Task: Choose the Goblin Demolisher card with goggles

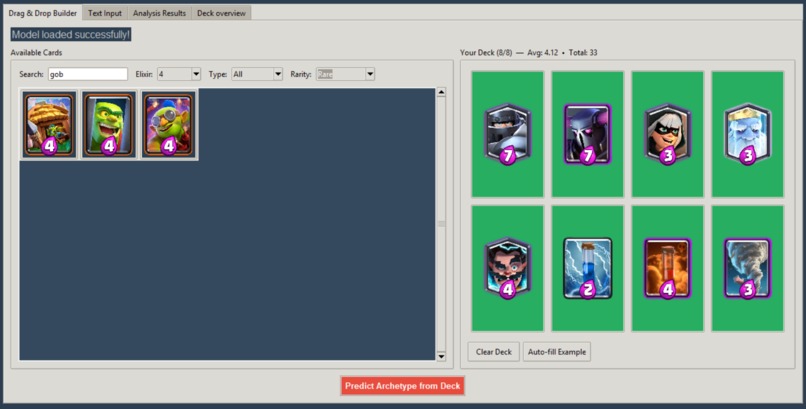Action: 168,124
